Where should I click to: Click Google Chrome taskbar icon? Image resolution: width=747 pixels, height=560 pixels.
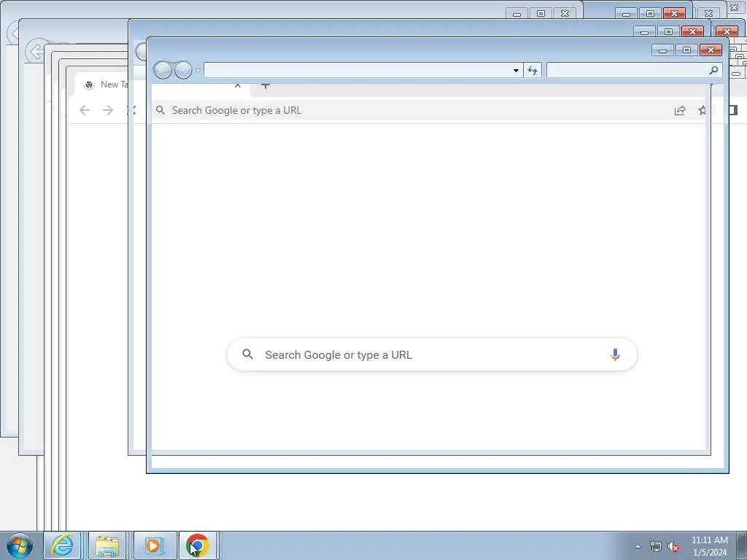pos(198,545)
